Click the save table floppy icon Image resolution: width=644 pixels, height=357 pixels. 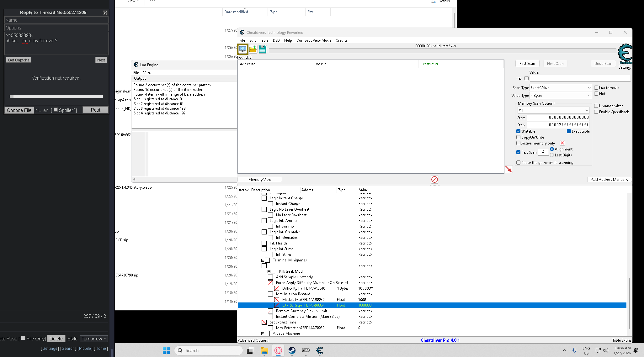(x=263, y=49)
